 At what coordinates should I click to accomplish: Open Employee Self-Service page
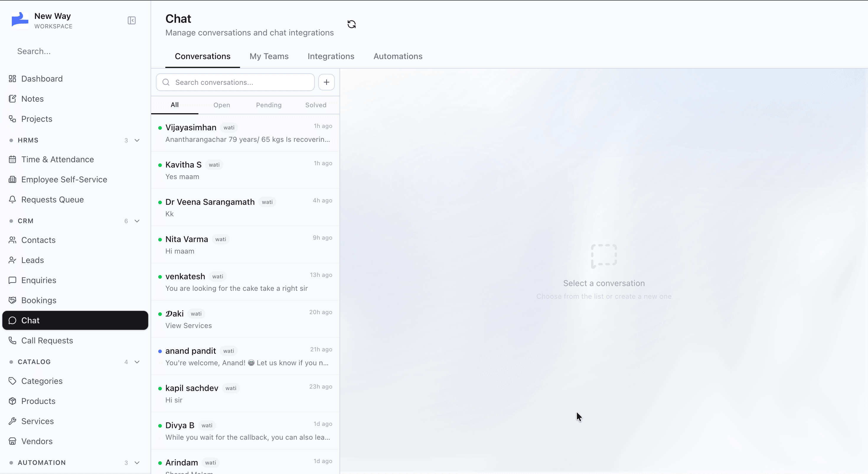tap(75, 179)
